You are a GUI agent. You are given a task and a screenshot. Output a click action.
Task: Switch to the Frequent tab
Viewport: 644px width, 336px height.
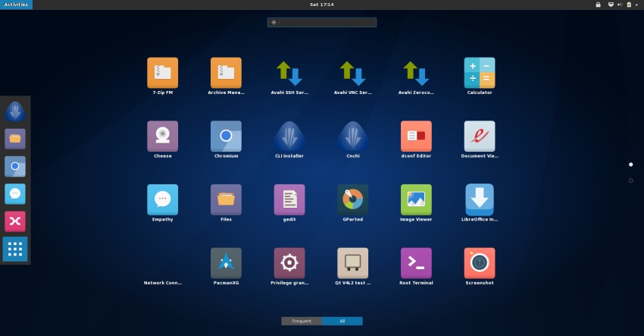pyautogui.click(x=302, y=321)
